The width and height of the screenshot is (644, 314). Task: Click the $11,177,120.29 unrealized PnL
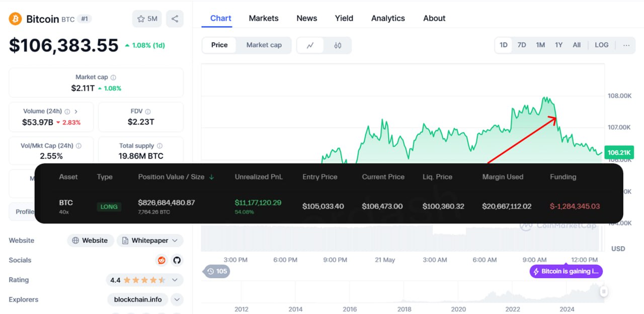click(x=258, y=202)
